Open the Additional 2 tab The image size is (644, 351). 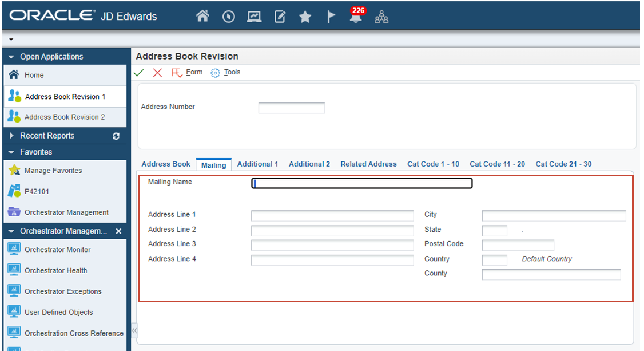(309, 164)
